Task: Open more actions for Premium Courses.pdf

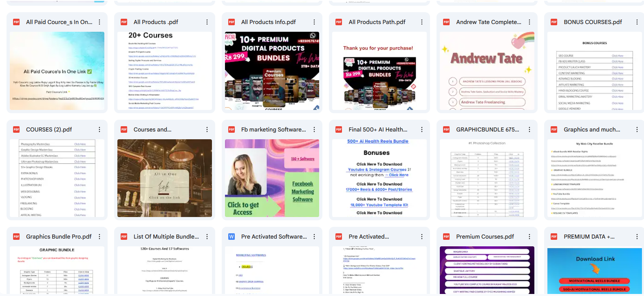Action: pyautogui.click(x=529, y=237)
